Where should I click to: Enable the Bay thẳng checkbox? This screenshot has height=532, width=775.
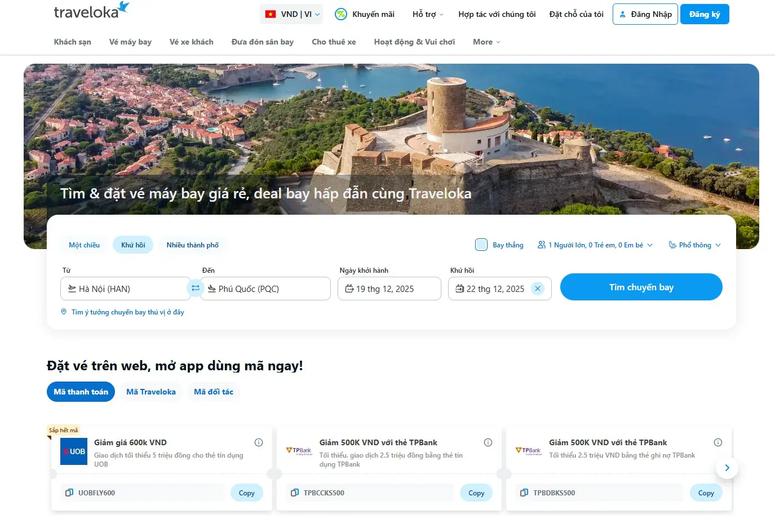point(481,245)
